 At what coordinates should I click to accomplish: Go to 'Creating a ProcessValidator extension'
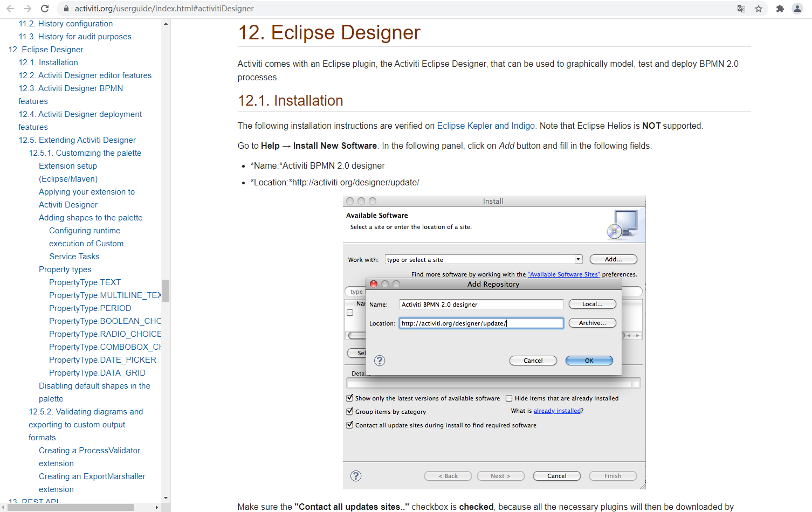click(x=90, y=457)
